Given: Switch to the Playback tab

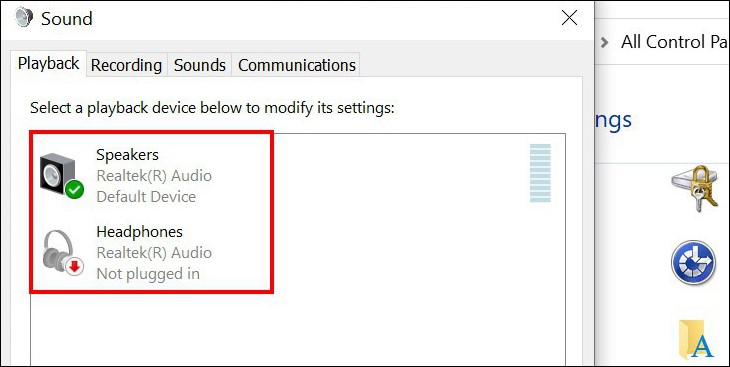Looking at the screenshot, I should pos(48,64).
